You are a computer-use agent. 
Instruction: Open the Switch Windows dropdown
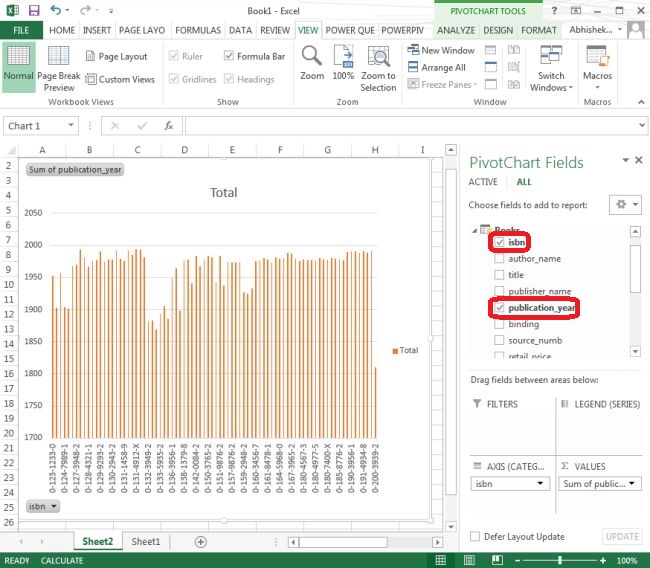(551, 70)
